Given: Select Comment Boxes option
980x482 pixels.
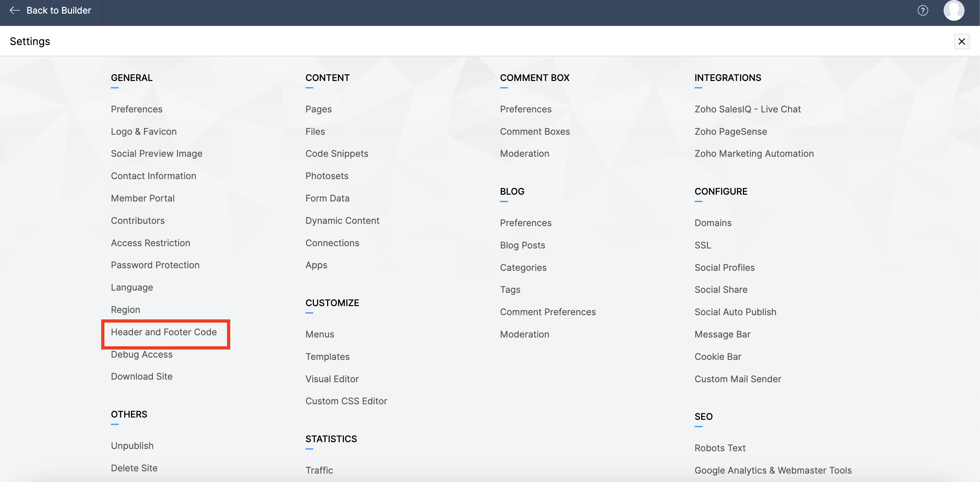Looking at the screenshot, I should click(534, 132).
